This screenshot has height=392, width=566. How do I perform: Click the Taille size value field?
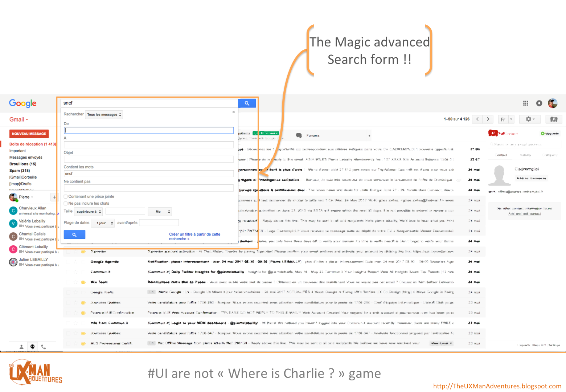pyautogui.click(x=125, y=212)
